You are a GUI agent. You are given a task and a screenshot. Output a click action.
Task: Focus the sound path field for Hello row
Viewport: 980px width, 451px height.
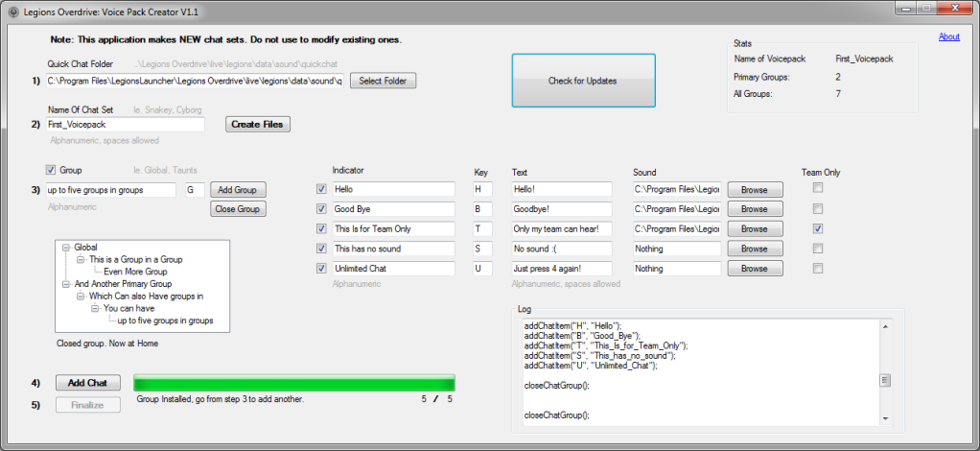click(x=677, y=189)
